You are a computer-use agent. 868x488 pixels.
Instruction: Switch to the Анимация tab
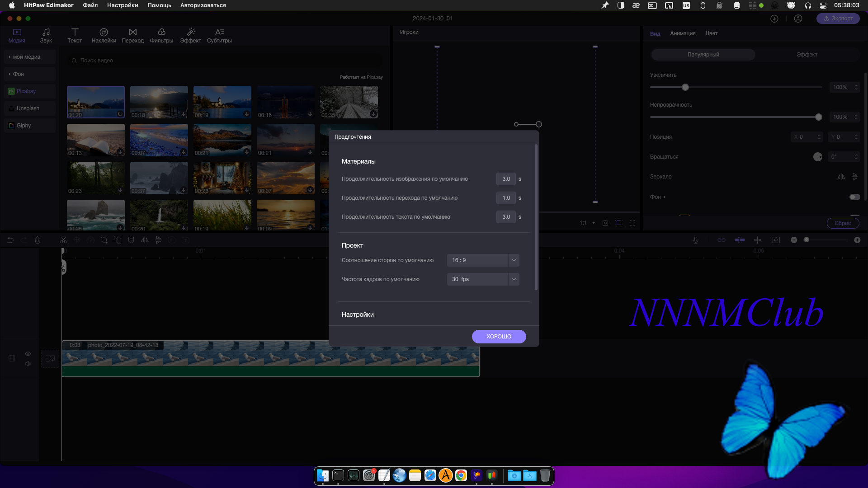(683, 33)
